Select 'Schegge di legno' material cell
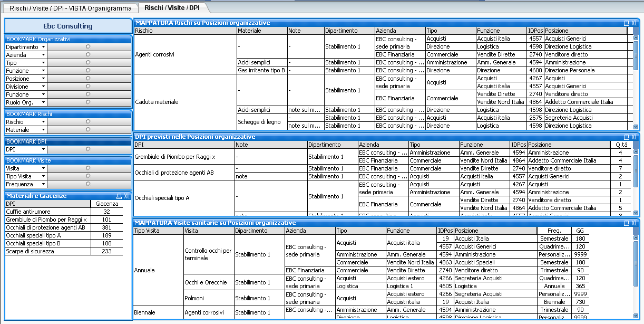The width and height of the screenshot is (644, 324). [x=262, y=122]
